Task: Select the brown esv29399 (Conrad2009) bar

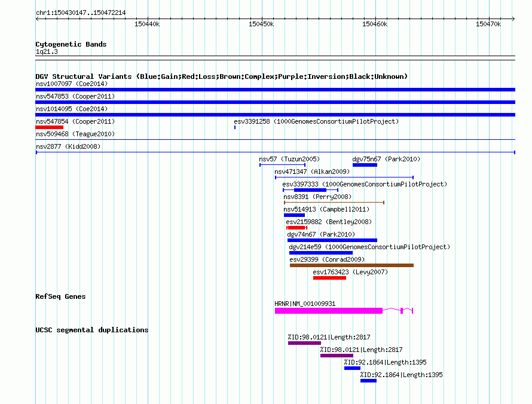Action: (x=351, y=265)
